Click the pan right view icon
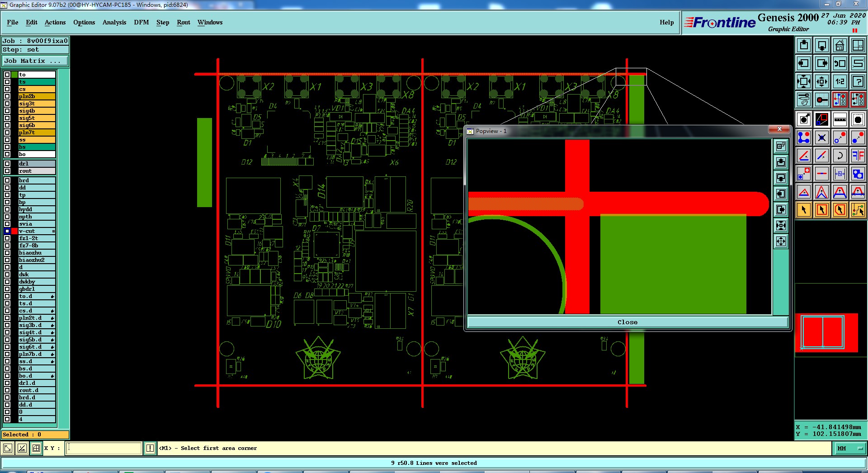The image size is (868, 473). [x=822, y=63]
